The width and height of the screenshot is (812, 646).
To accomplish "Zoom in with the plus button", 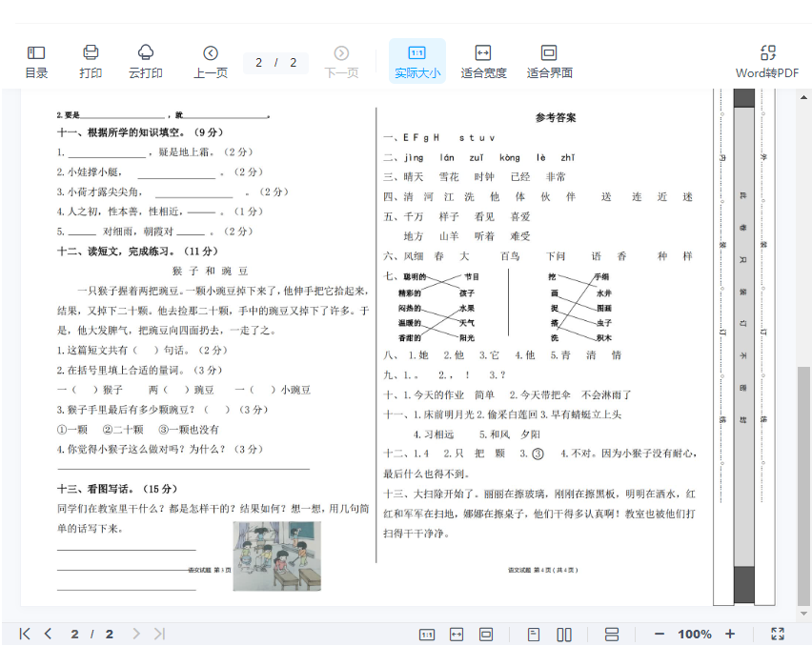I will coord(730,634).
